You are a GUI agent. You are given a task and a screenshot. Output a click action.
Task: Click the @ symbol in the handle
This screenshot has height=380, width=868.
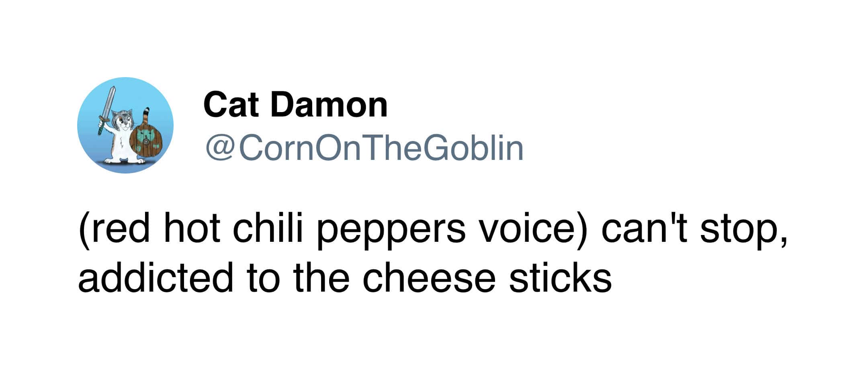(220, 148)
